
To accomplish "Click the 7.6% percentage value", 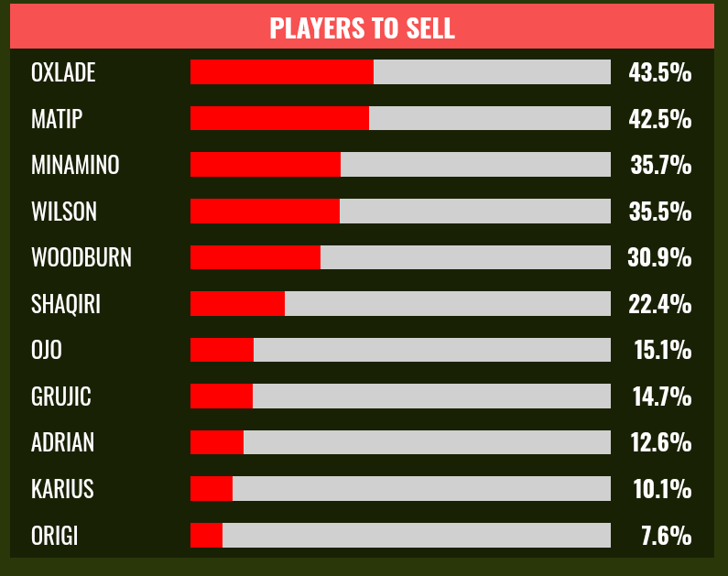I will pos(666,536).
